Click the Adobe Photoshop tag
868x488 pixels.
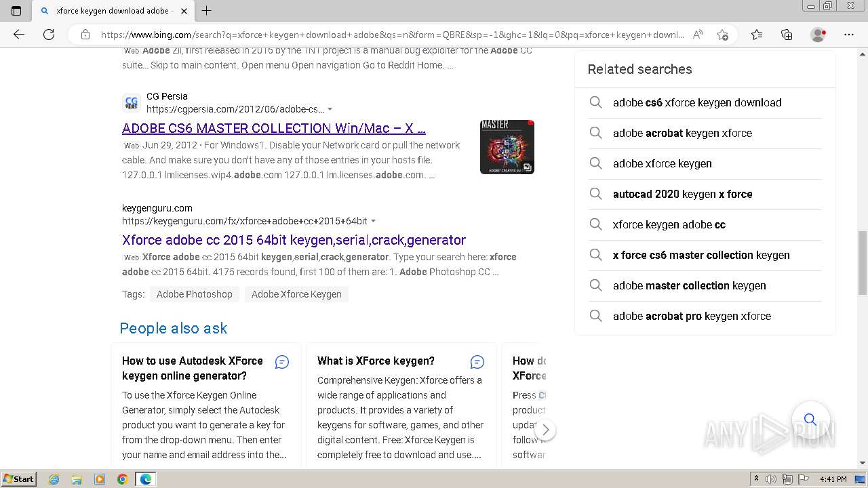[x=195, y=294]
